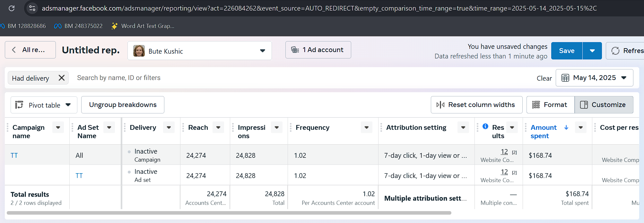Open the calendar date picker icon
Image resolution: width=644 pixels, height=223 pixels.
click(565, 78)
